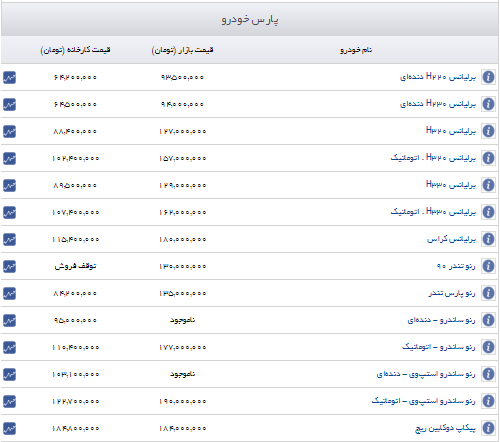The height and width of the screenshot is (442, 500).
Task: Click info icon beside برلیانس H320 اتوماتیک
Action: (x=488, y=158)
